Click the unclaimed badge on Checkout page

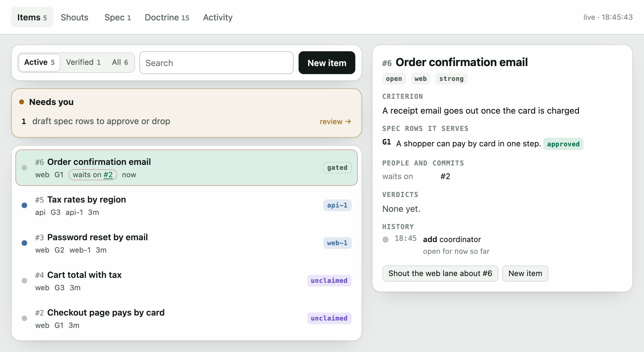click(329, 318)
